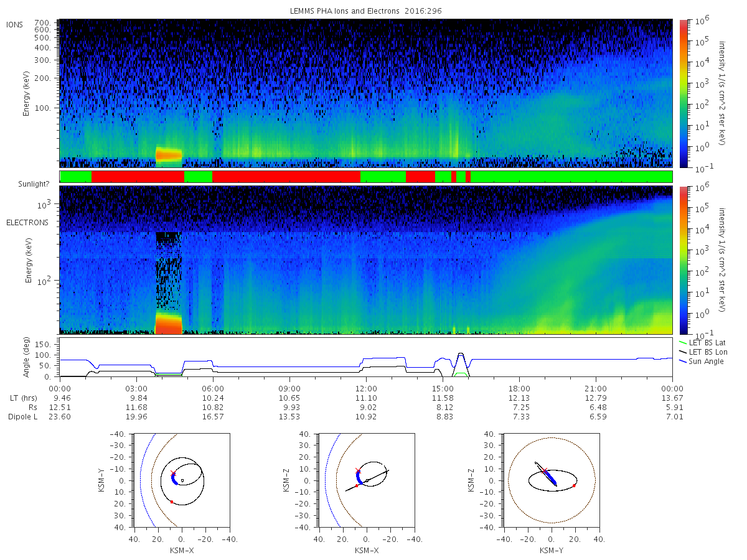
Task: Click the electrons intensity color bar
Action: 683,260
